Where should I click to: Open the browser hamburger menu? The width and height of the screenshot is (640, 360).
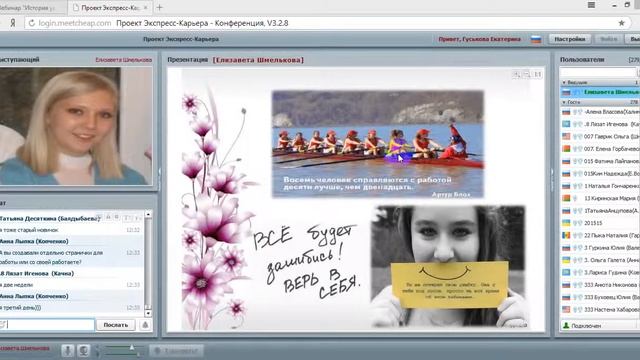coord(591,5)
